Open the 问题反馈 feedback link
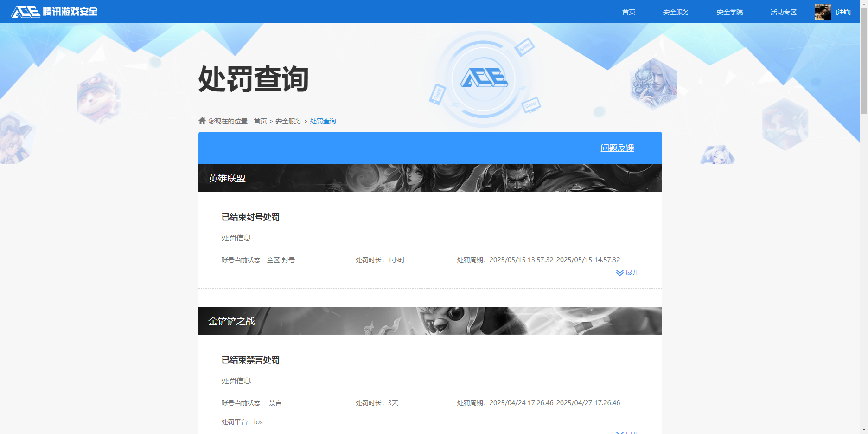 point(617,148)
